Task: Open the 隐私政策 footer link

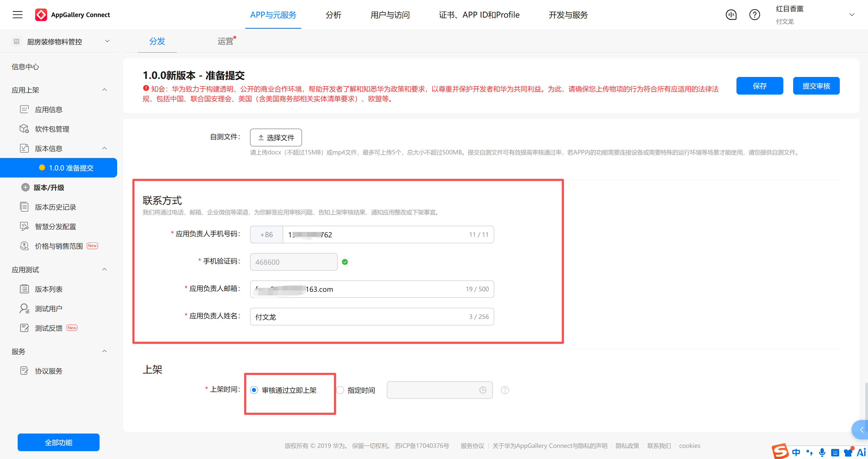Action: pos(627,445)
